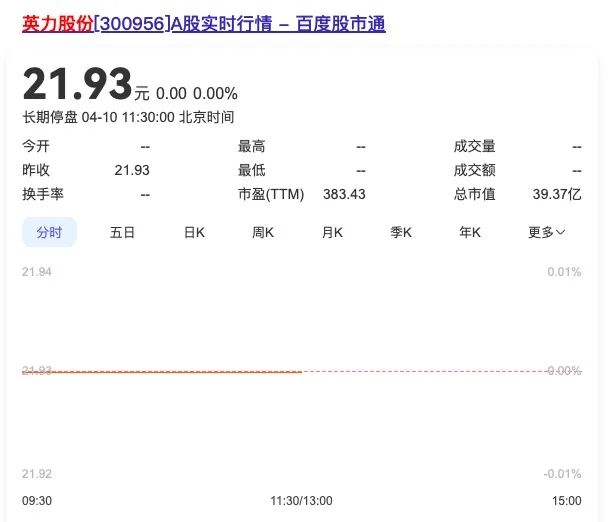Screen dimensions: 613x522
Task: Select the 月K chart tab
Action: click(332, 233)
